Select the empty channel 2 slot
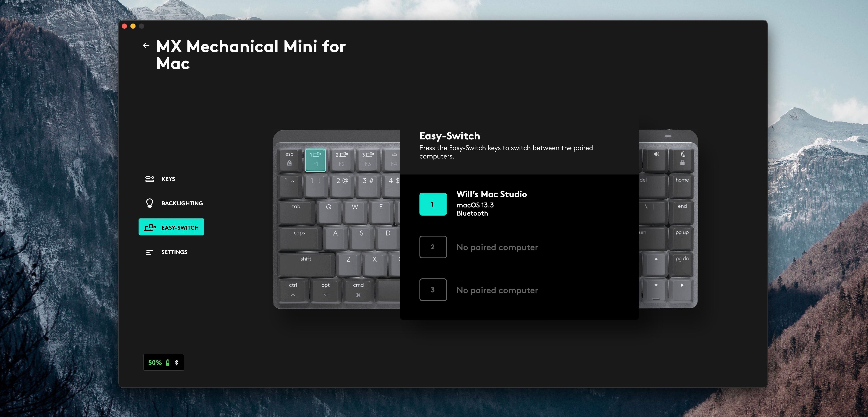The width and height of the screenshot is (868, 417). pos(433,247)
